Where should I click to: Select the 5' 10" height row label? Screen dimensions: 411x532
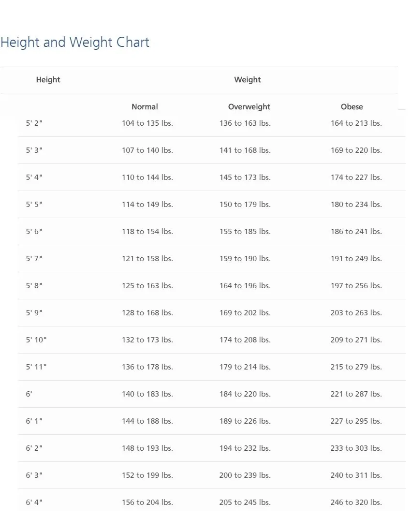[36, 340]
